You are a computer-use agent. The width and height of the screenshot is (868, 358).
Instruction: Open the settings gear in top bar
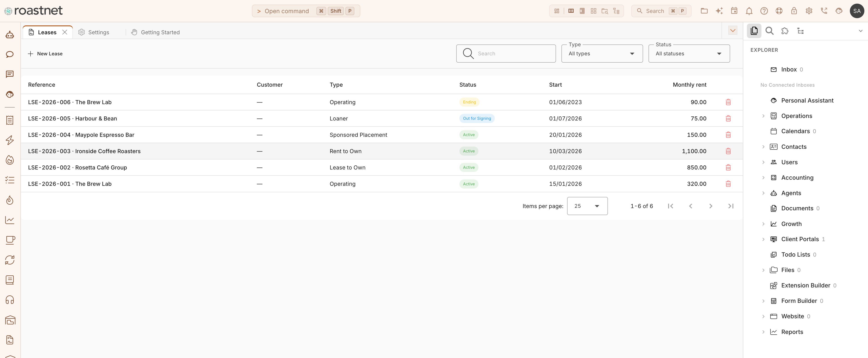pyautogui.click(x=809, y=11)
